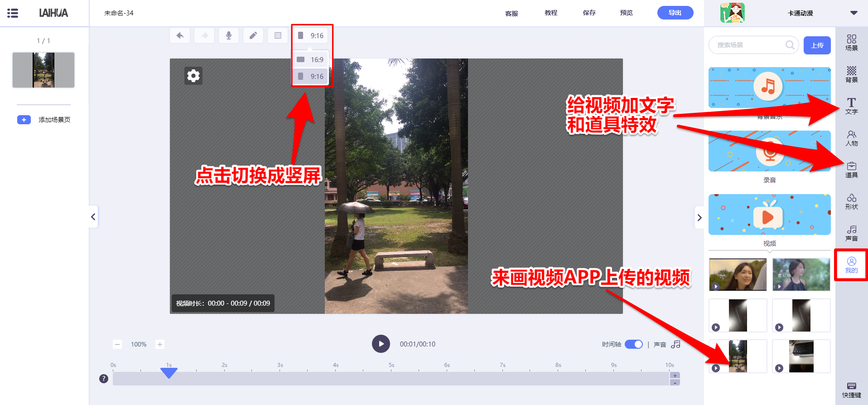Open the hamburger menu beside LAIHUA logo
The height and width of the screenshot is (405, 868).
point(13,13)
